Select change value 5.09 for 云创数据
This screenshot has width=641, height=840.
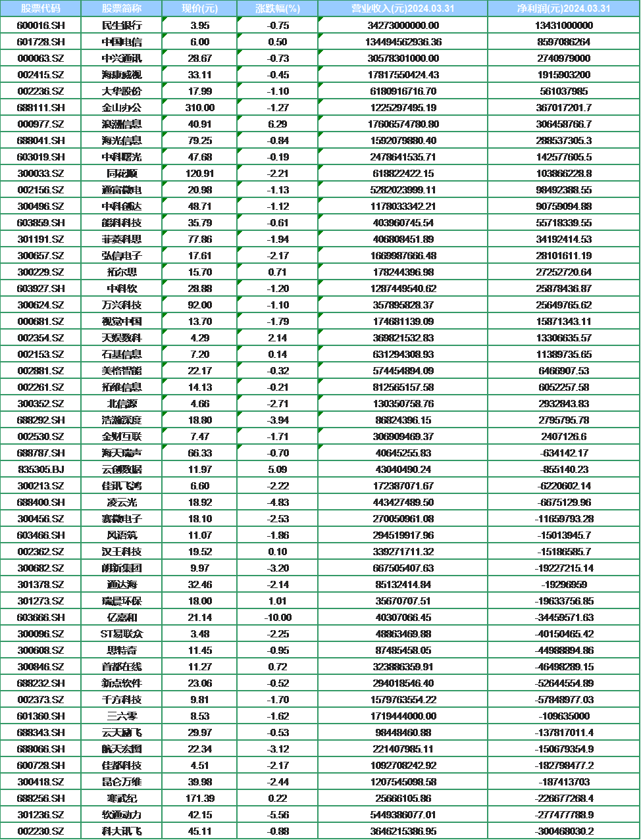click(x=278, y=469)
